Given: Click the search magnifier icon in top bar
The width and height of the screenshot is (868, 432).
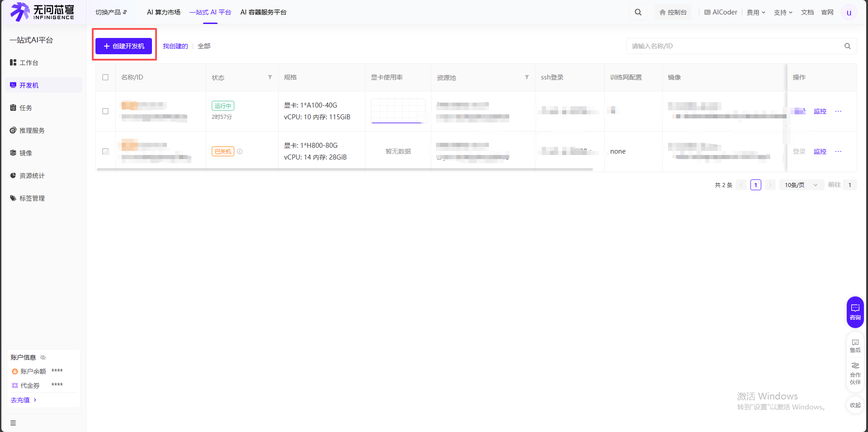Looking at the screenshot, I should point(638,12).
